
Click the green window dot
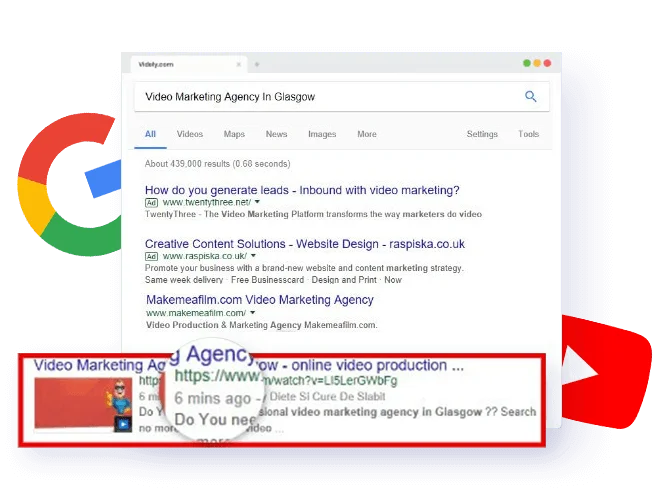click(x=527, y=63)
